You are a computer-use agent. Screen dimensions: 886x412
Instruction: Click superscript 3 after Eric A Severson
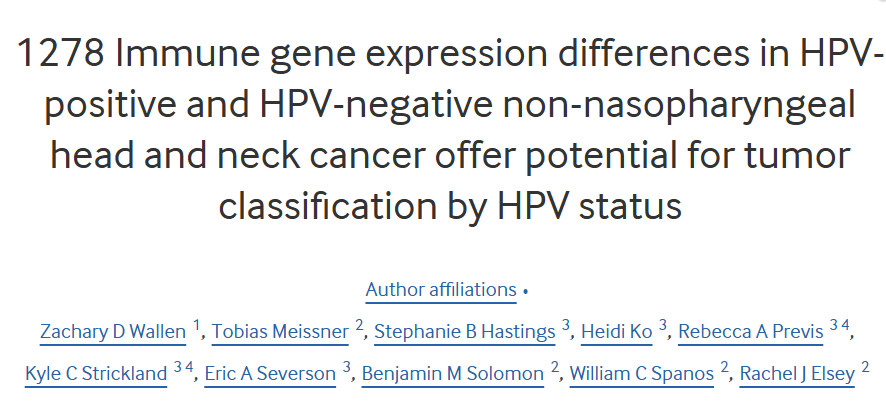[347, 369]
